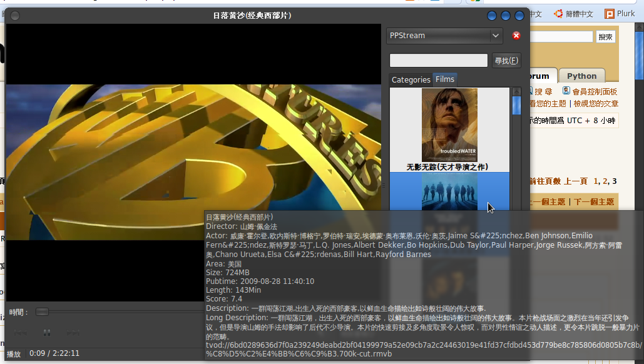Click the film list scrollbar thumb
644x364 pixels.
517,106
